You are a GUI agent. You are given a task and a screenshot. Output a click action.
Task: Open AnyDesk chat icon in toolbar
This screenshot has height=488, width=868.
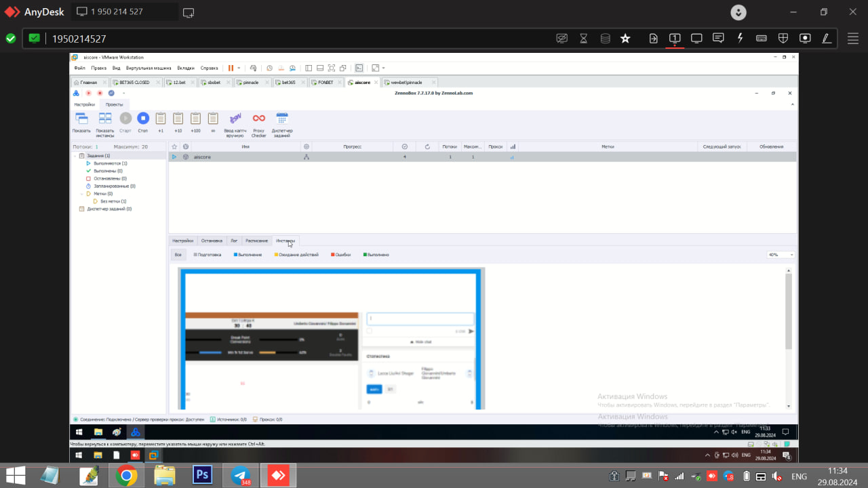click(718, 39)
